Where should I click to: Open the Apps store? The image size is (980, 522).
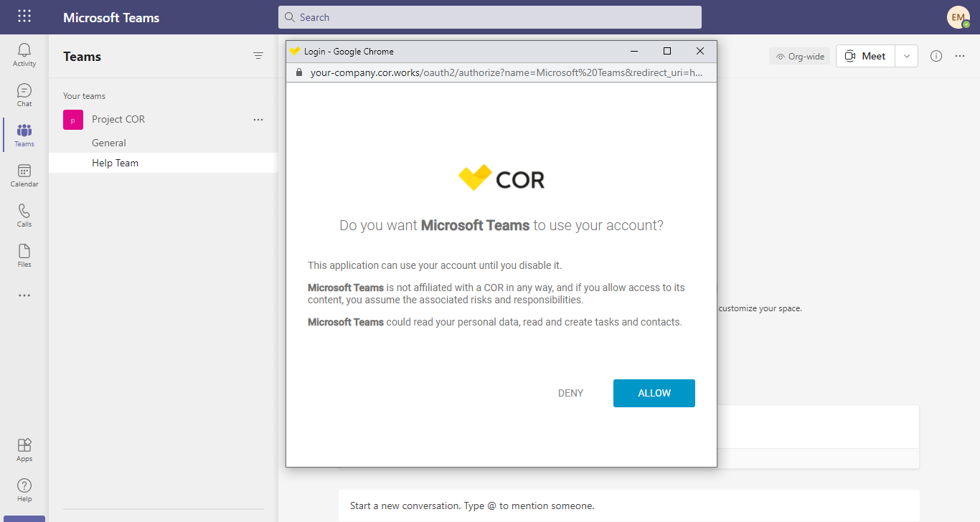(x=24, y=450)
